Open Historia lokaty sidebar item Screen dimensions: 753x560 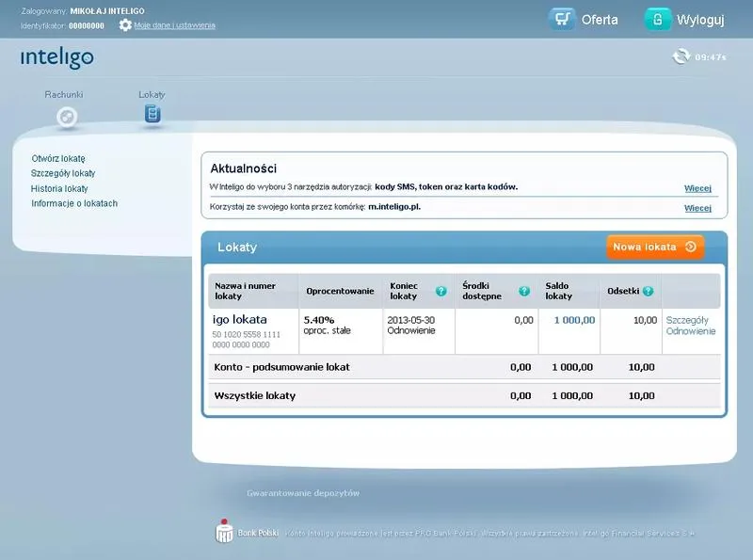(59, 188)
